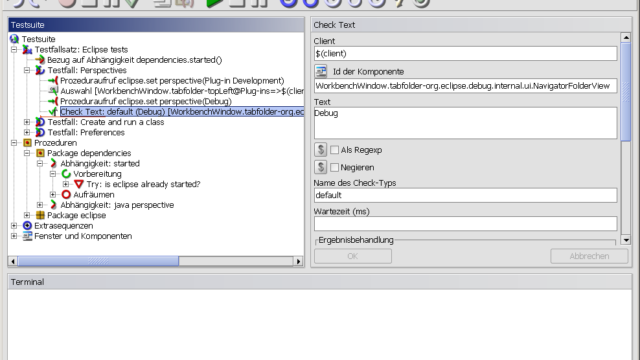Click the arrow icon of 'Bezug auf Abhängigkeit' row

(x=40, y=60)
